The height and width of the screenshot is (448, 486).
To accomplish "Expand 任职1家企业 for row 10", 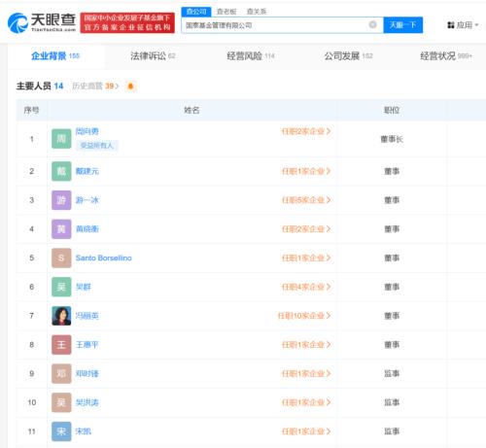I will (x=306, y=402).
